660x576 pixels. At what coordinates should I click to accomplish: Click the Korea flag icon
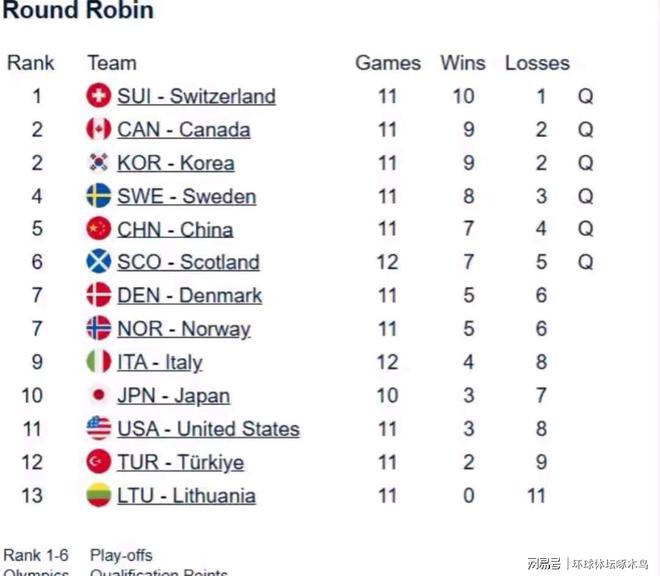point(98,163)
